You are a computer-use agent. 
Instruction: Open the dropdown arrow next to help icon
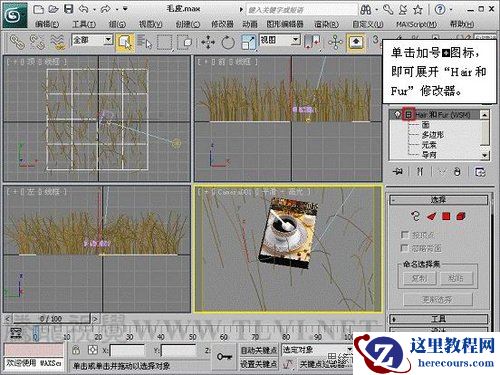pos(451,10)
